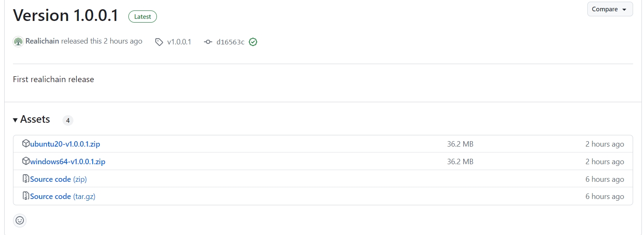The height and width of the screenshot is (235, 644).
Task: Click the zip file icon for Source code (zip)
Action: (x=26, y=179)
